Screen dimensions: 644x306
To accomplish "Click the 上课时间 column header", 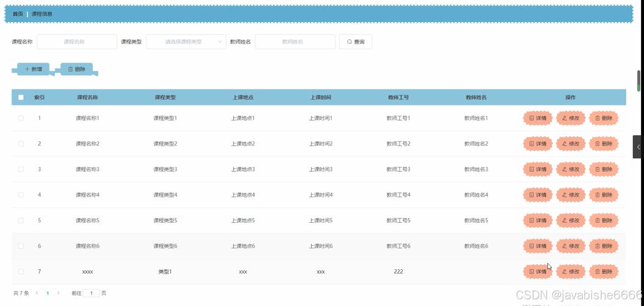I will pyautogui.click(x=320, y=97).
